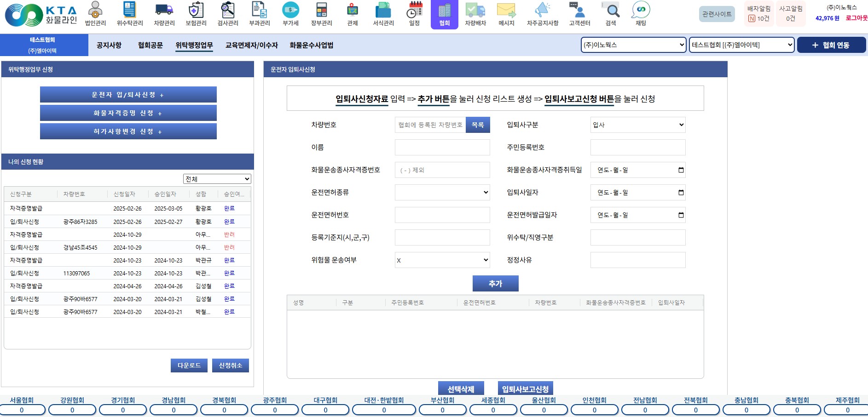Click the 이름 input field

click(x=442, y=148)
